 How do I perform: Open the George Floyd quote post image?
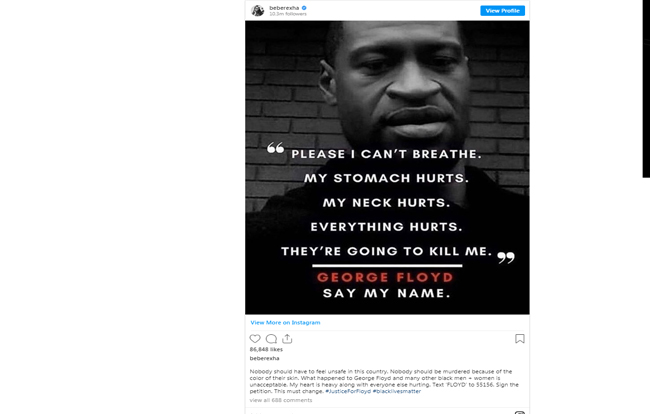click(387, 167)
